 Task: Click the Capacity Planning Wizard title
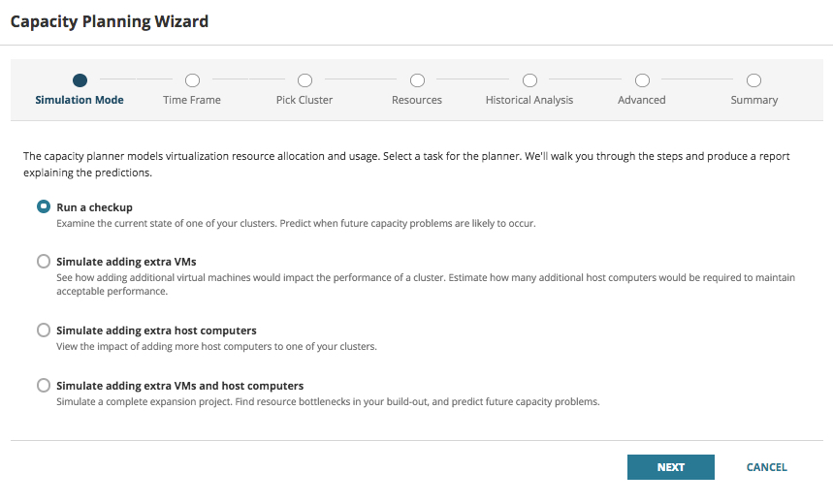click(110, 20)
